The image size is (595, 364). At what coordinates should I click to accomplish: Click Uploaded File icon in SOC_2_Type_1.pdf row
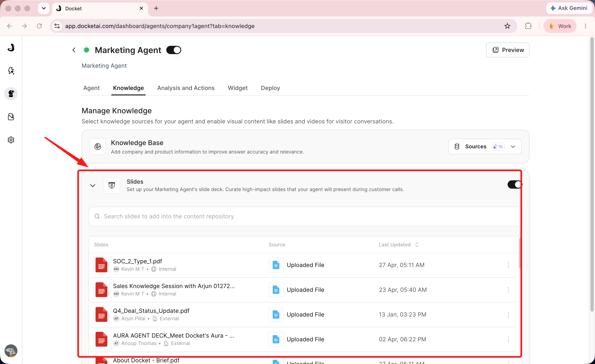(276, 265)
